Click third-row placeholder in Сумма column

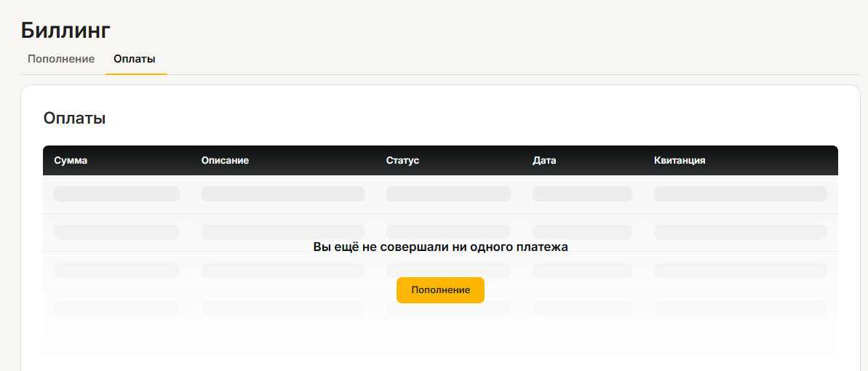pyautogui.click(x=116, y=270)
